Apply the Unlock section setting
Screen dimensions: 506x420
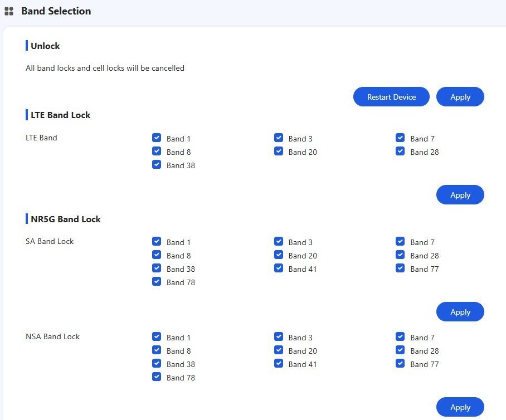click(460, 97)
